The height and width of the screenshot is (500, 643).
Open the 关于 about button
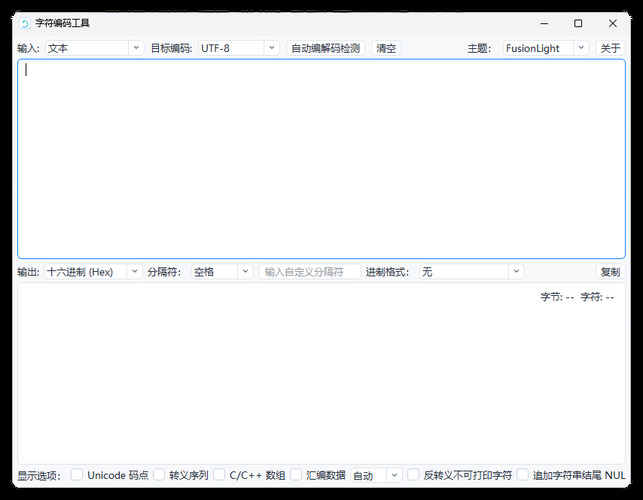[x=610, y=48]
